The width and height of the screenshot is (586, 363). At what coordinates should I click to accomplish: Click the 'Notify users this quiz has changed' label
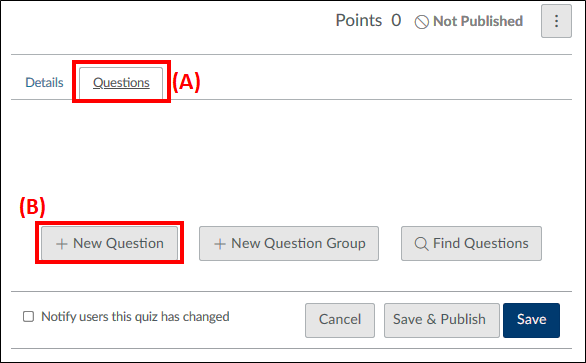[135, 317]
